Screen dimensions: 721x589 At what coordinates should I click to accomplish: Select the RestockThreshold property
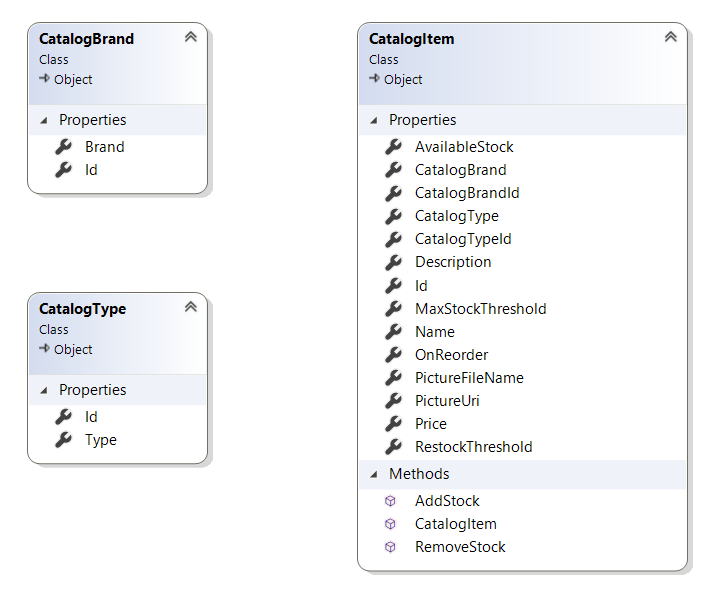click(473, 446)
